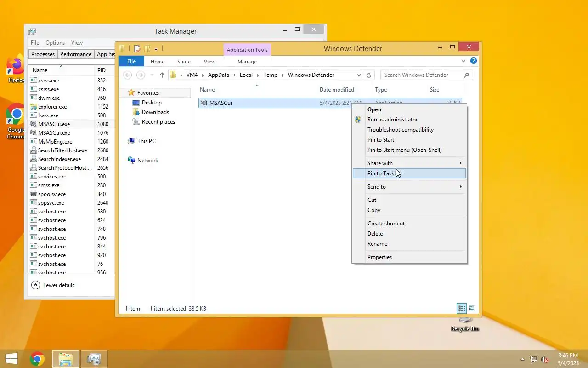588x368 pixels.
Task: Open Options menu in Task Manager
Action: tap(55, 42)
